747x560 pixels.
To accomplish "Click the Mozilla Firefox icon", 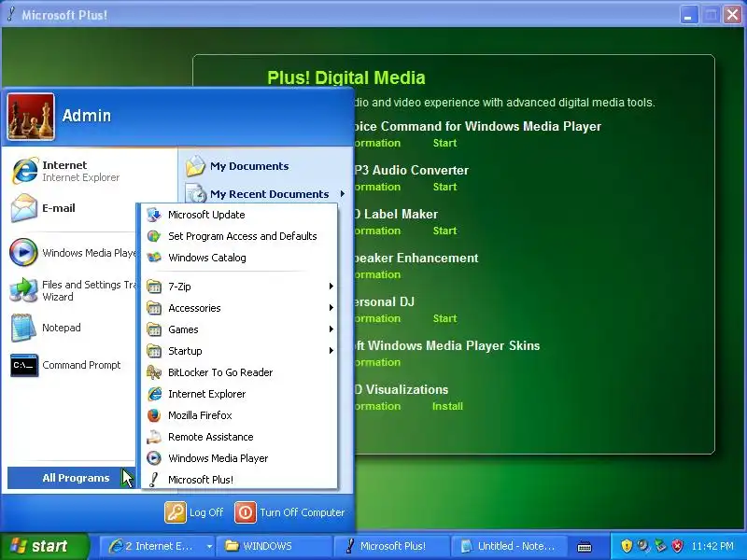I will 154,415.
